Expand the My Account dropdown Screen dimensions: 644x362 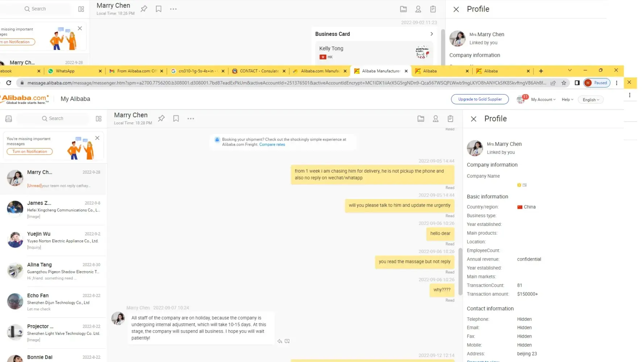point(543,100)
